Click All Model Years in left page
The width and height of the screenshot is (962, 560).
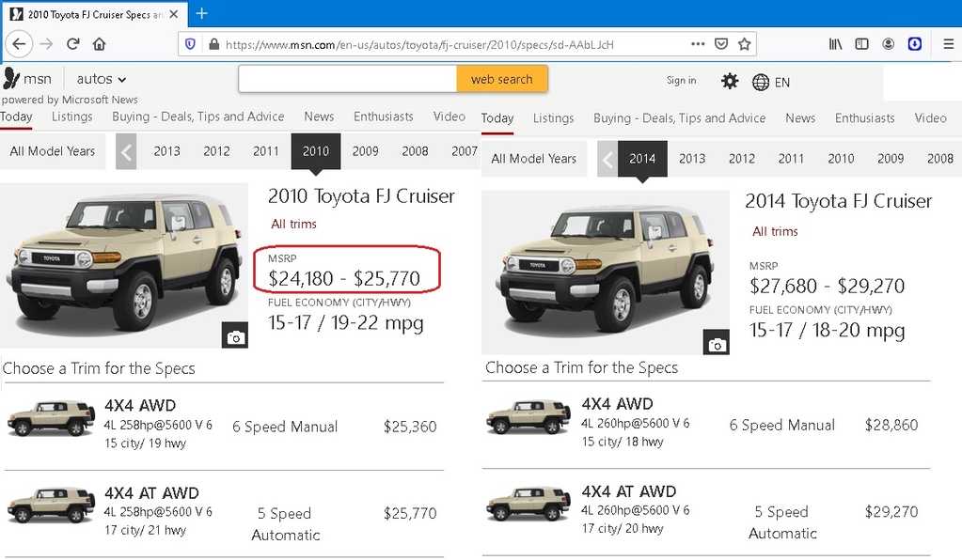click(x=52, y=151)
